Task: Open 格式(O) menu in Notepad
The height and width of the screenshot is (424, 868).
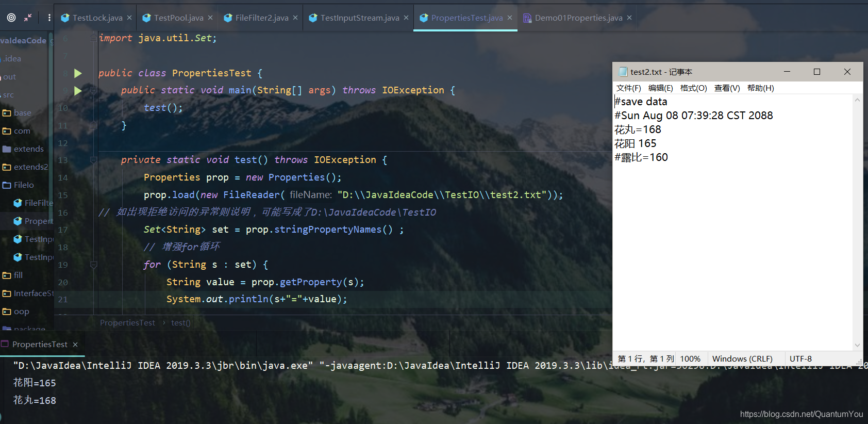Action: click(694, 88)
